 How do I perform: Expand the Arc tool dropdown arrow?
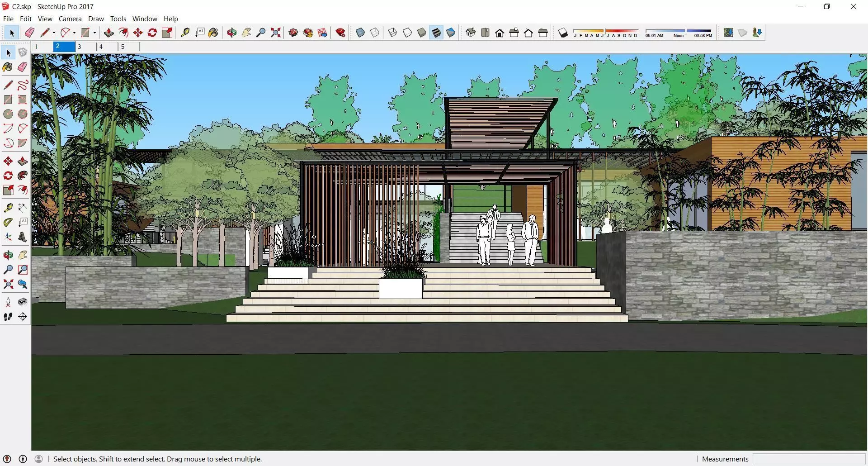(x=74, y=33)
